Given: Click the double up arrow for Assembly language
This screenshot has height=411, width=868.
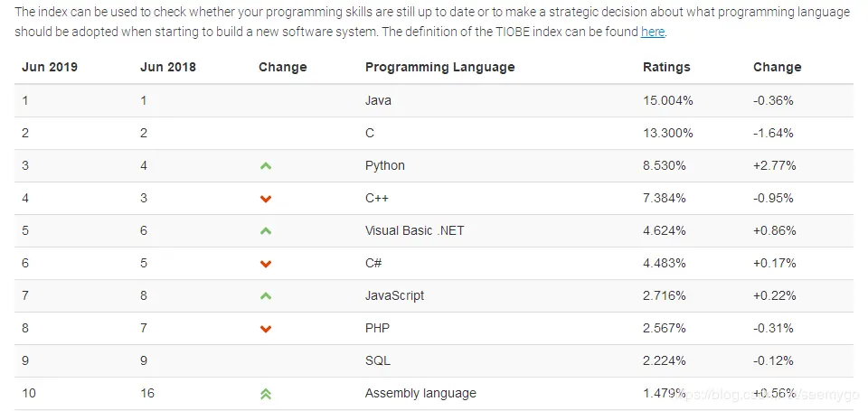Looking at the screenshot, I should coord(266,394).
